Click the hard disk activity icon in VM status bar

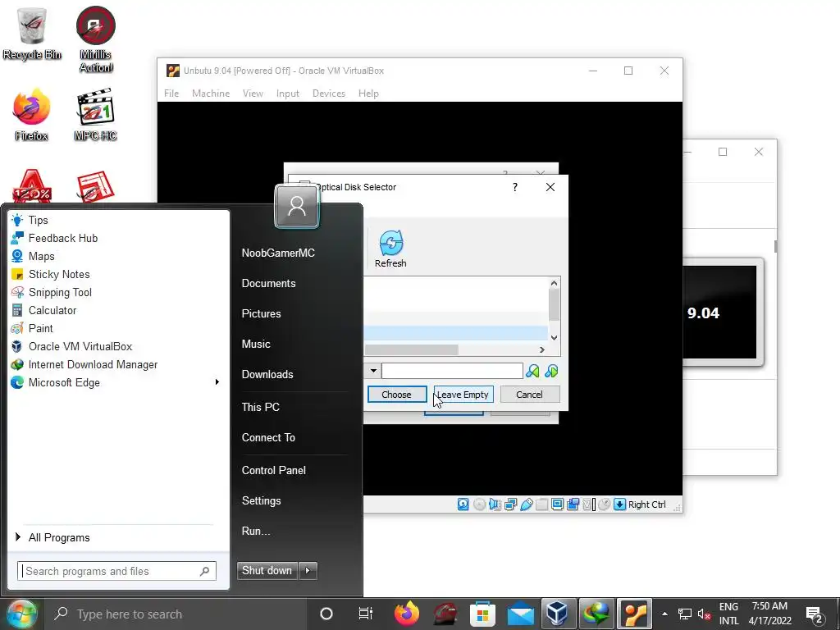tap(463, 504)
